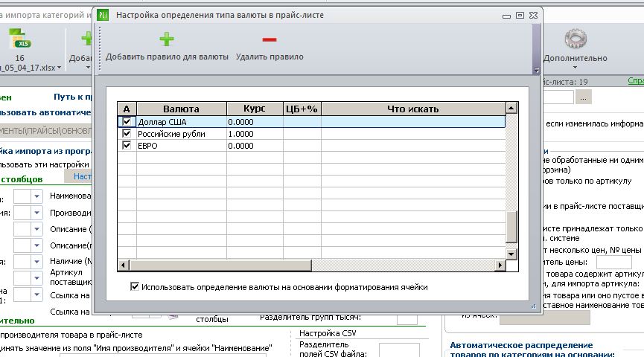The height and width of the screenshot is (357, 644).
Task: Click the price multiplier input field in background
Action: pos(614,262)
